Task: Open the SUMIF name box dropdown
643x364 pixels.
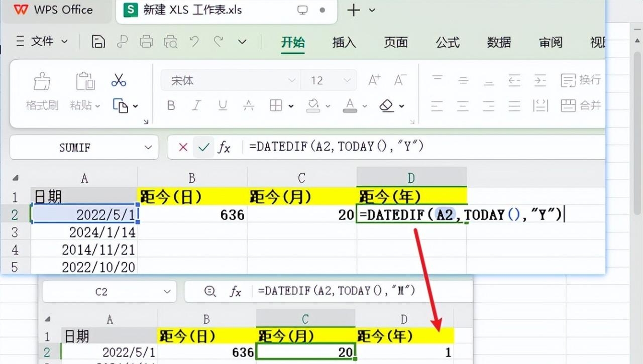Action: [x=148, y=147]
